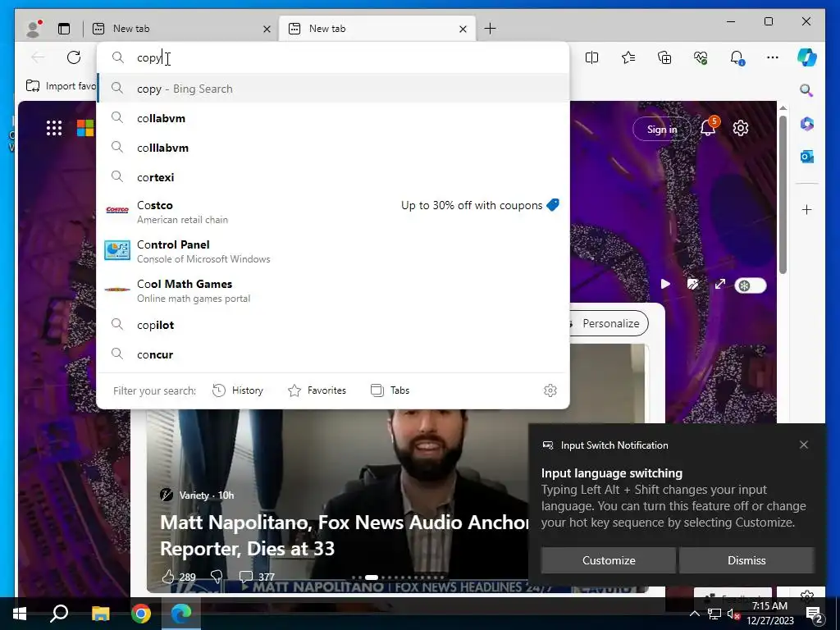Open the page settings gear
840x630 pixels.
click(x=741, y=128)
